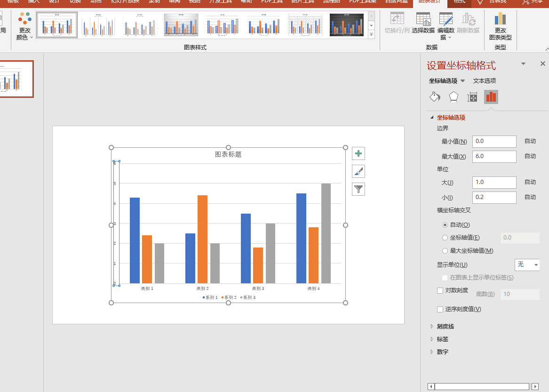
Task: Apply the dark background chart style thumbnail
Action: click(x=347, y=25)
